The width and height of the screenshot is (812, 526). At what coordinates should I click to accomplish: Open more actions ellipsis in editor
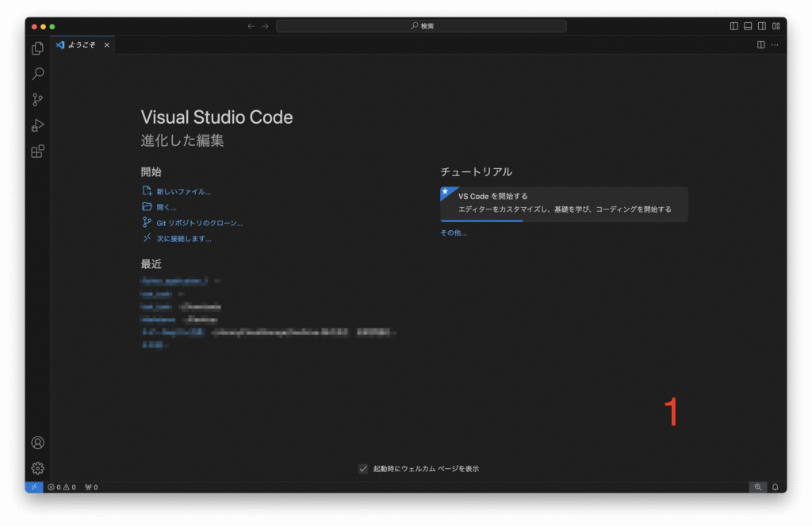tap(775, 45)
